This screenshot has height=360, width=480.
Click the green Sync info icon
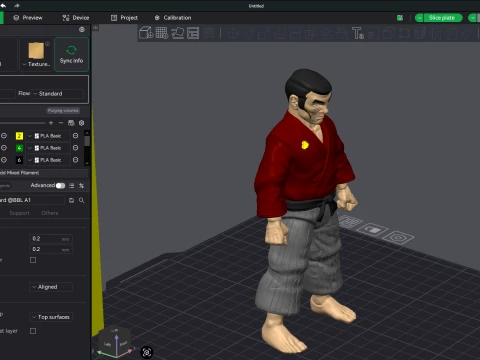point(71,50)
